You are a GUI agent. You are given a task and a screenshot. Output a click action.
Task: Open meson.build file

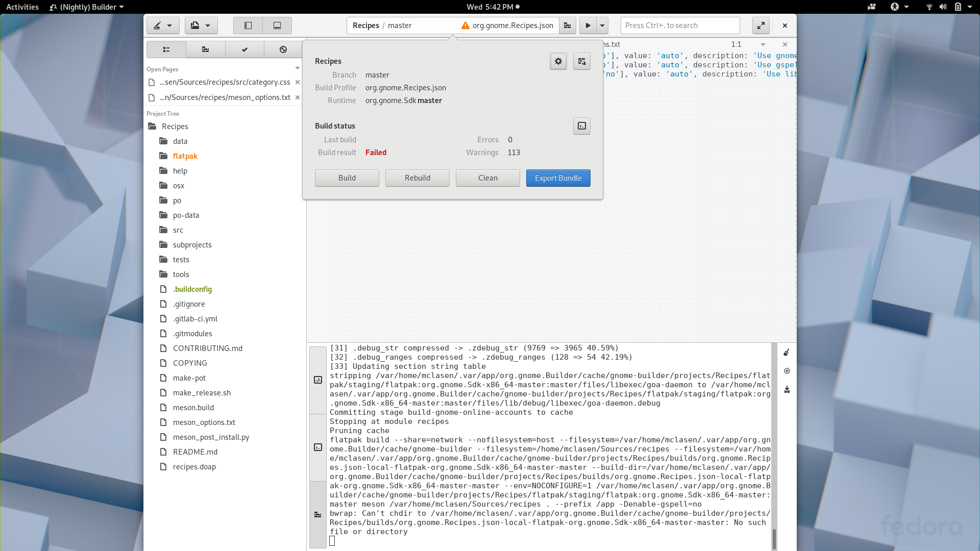[193, 408]
